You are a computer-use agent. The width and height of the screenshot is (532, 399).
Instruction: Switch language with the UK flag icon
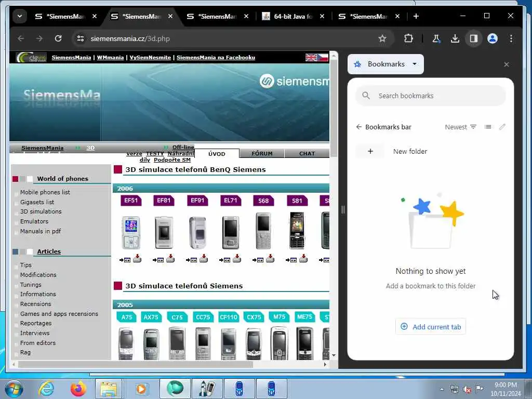pos(311,57)
